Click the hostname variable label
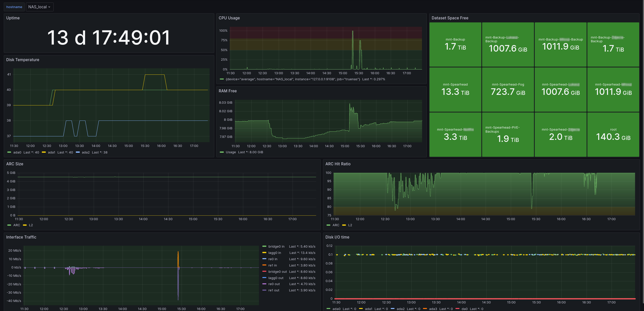The height and width of the screenshot is (311, 644). [14, 7]
